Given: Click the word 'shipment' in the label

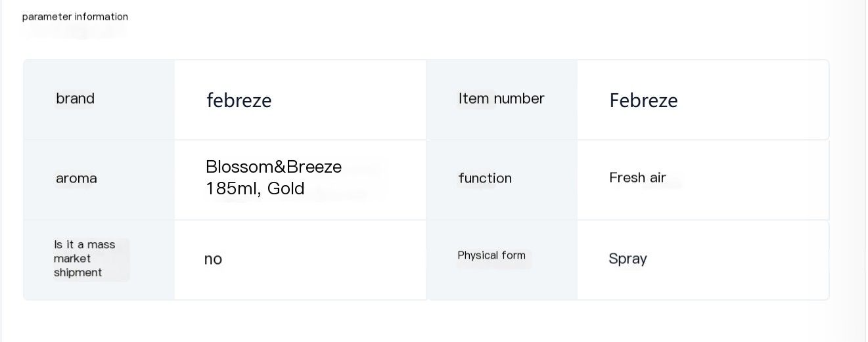Looking at the screenshot, I should 78,272.
